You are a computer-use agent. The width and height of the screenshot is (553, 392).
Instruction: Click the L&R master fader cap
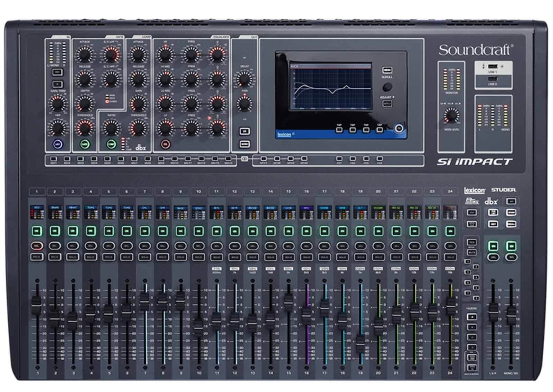[493, 313]
